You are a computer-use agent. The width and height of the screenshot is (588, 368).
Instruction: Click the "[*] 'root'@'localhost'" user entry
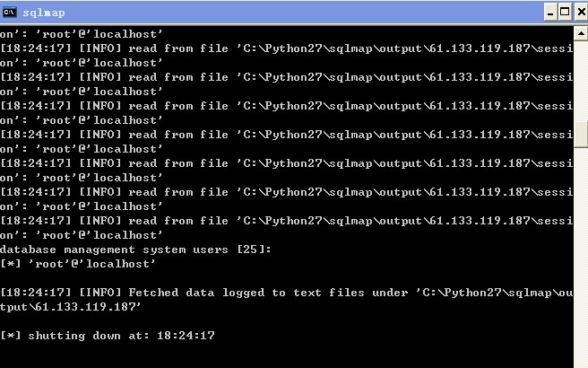point(77,264)
